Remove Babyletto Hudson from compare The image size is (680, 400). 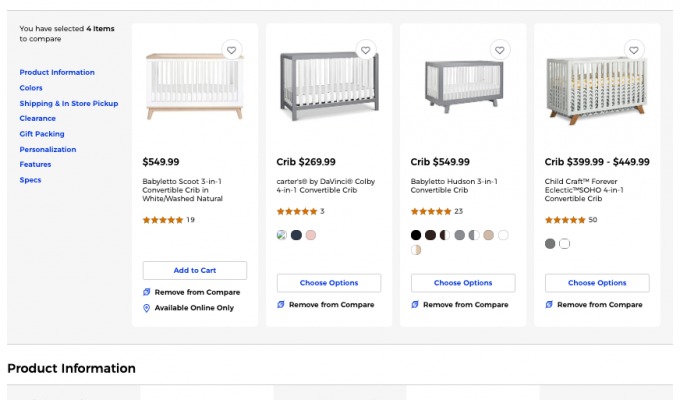pyautogui.click(x=465, y=305)
